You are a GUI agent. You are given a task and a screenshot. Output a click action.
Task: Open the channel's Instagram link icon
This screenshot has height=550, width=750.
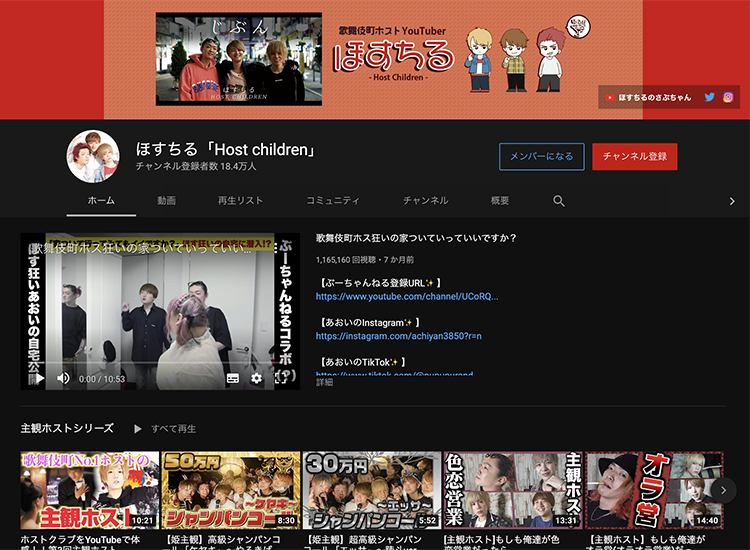(728, 97)
